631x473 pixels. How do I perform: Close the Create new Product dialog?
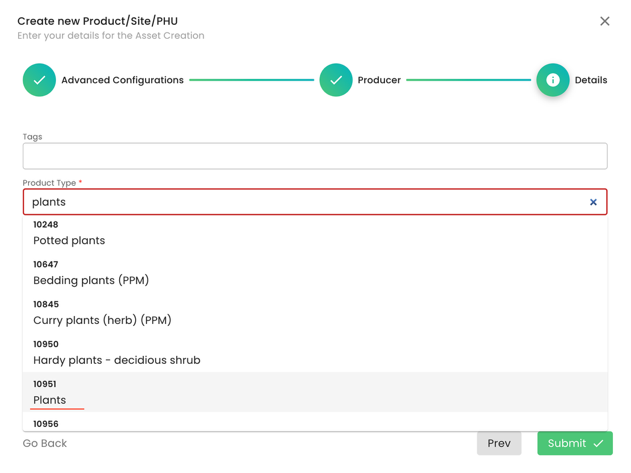604,21
